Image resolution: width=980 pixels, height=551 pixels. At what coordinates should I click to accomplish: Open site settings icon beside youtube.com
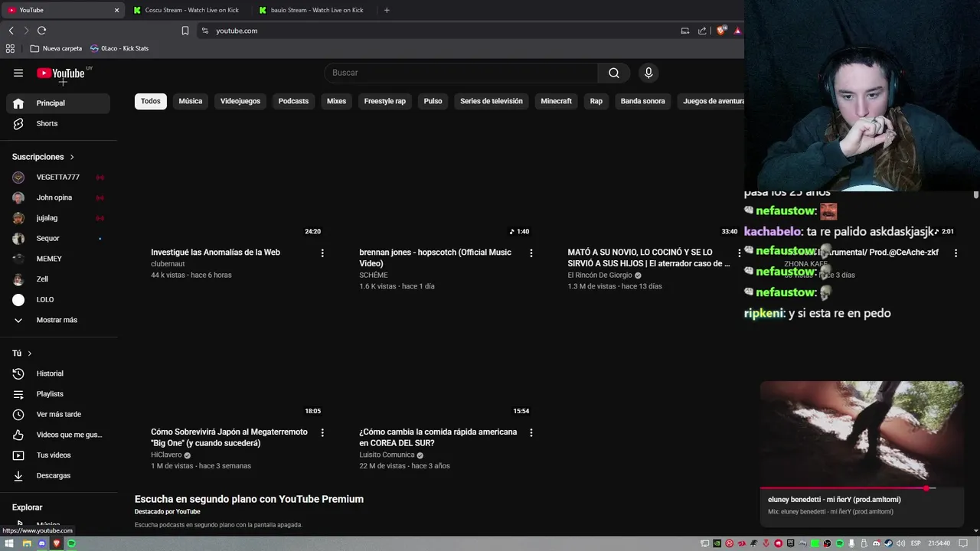pos(204,31)
